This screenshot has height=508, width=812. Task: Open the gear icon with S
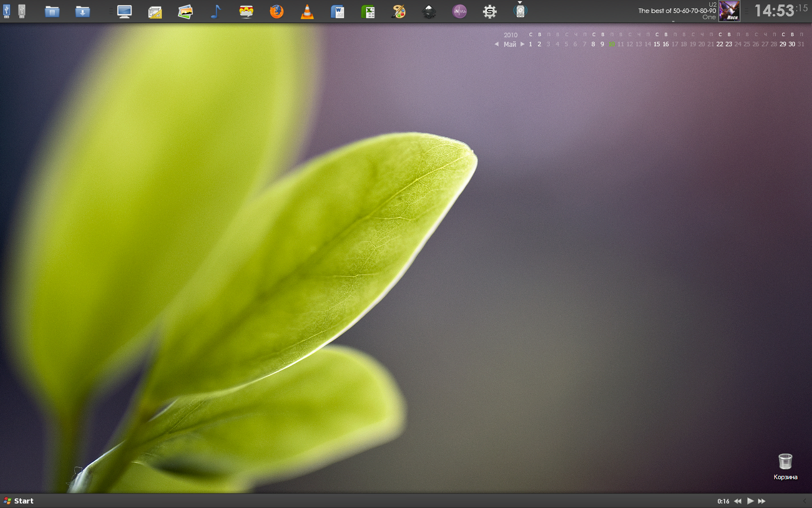(x=490, y=11)
